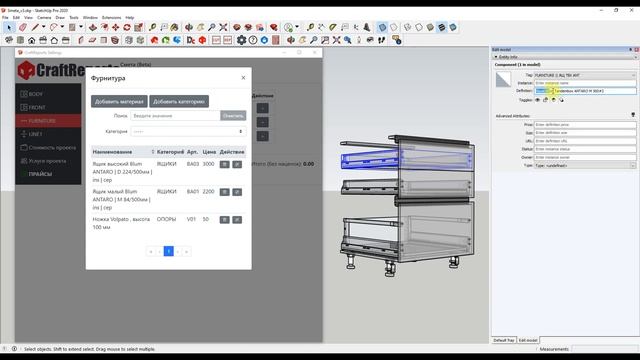Close the Фурнитура dialog
Viewport: 640px width, 360px height.
point(243,78)
